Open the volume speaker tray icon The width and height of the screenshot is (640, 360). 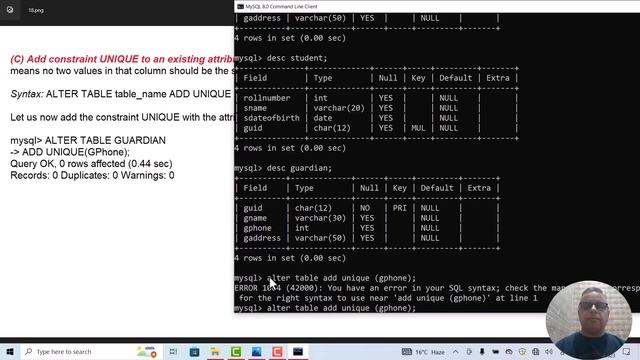[x=549, y=351]
